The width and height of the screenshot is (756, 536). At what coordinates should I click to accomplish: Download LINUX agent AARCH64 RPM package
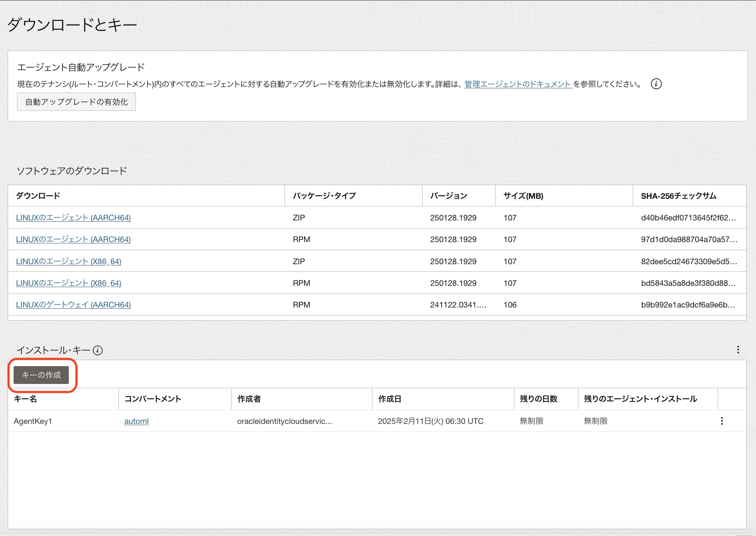pyautogui.click(x=73, y=239)
